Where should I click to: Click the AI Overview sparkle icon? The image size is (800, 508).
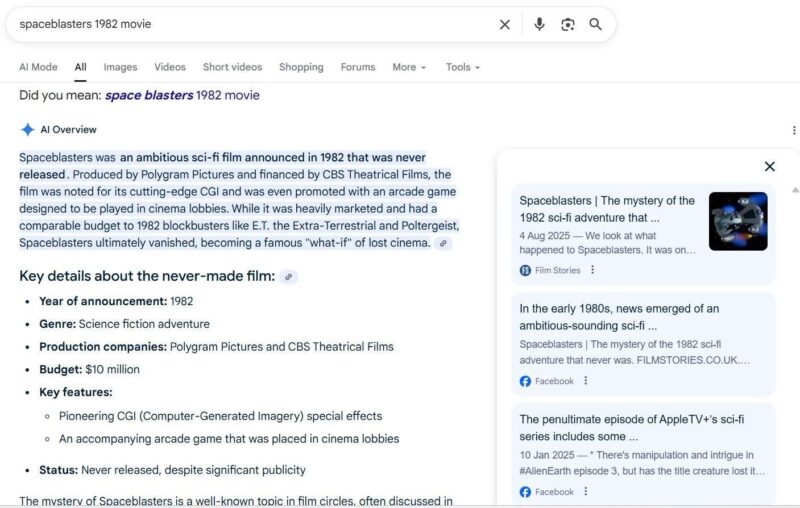click(27, 130)
